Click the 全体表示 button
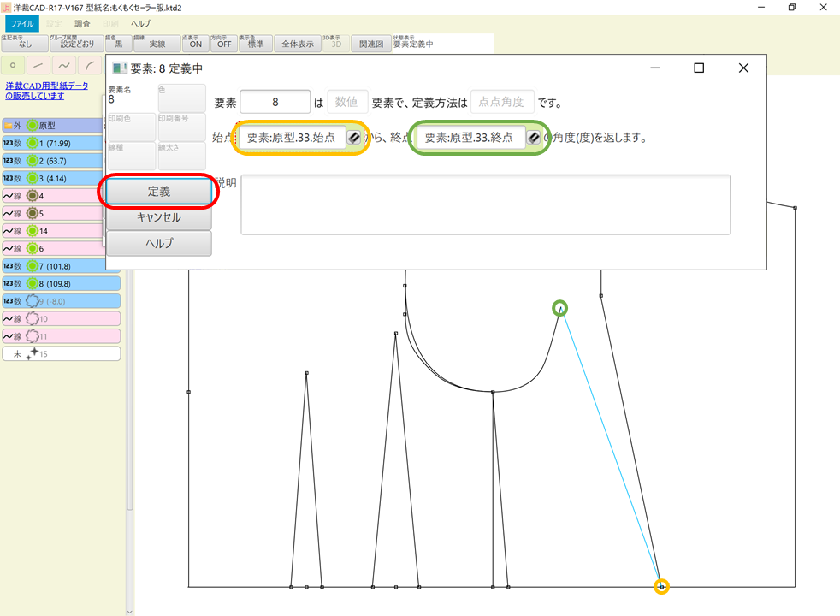The image size is (840, 616). point(298,43)
